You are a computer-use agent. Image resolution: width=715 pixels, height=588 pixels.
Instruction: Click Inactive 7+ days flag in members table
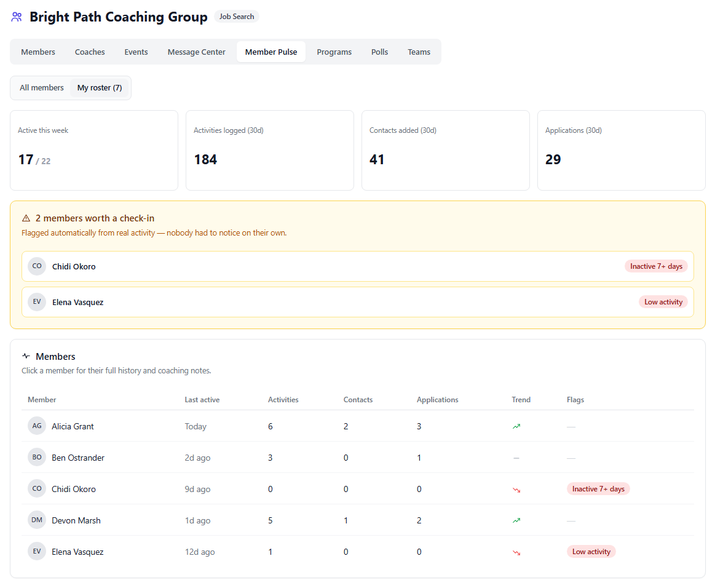tap(598, 488)
